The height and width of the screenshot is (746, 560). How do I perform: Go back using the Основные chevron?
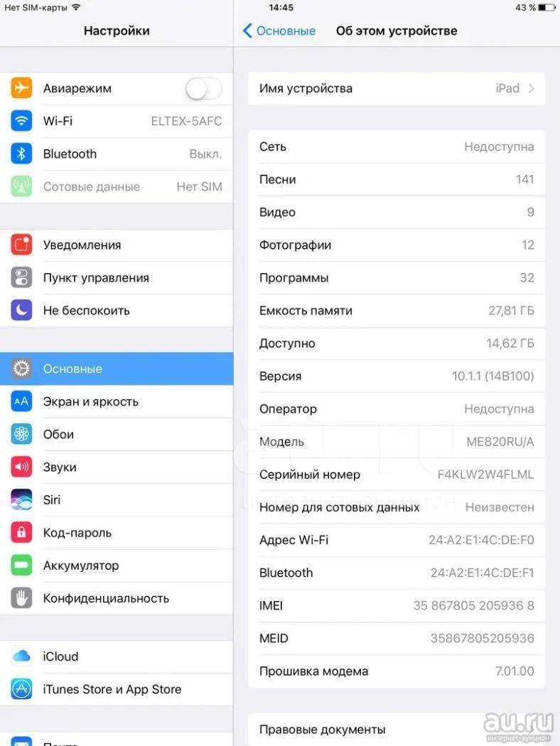click(x=247, y=31)
